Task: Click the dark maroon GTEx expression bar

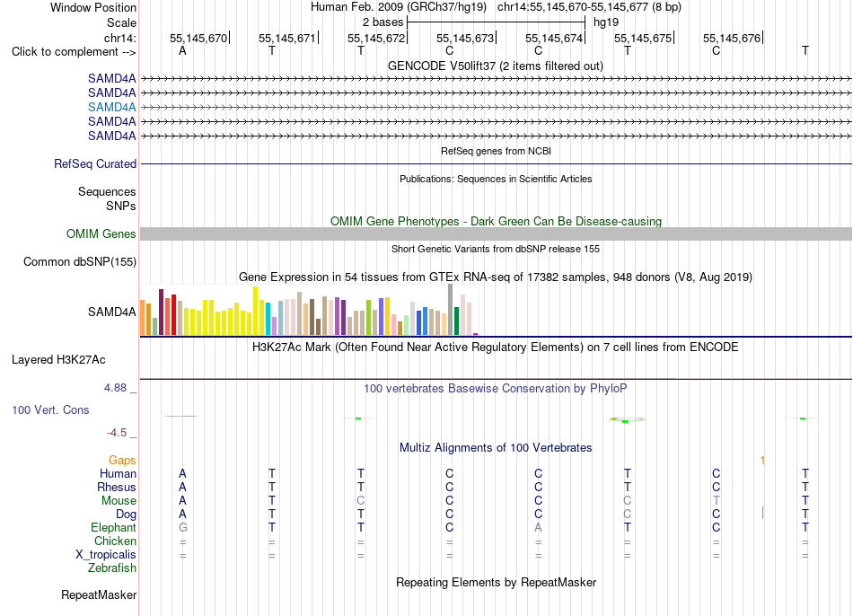Action: click(x=161, y=312)
